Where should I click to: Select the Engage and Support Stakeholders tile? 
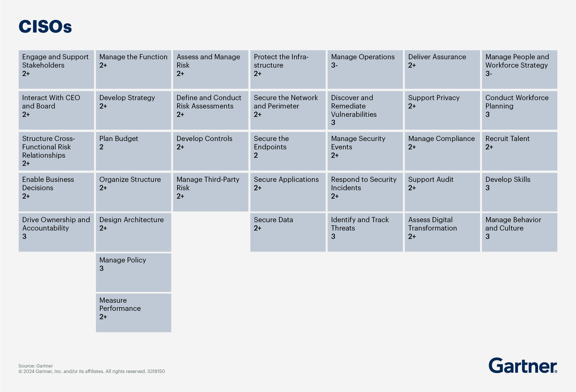(56, 69)
